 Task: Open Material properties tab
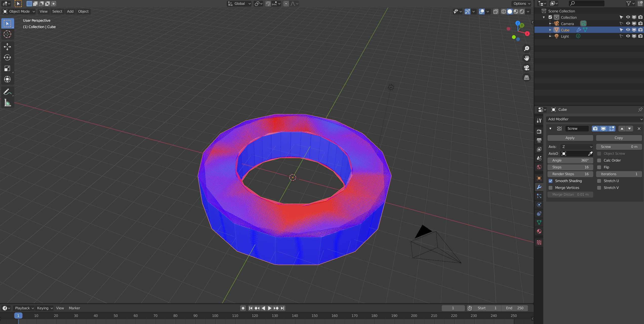tap(539, 231)
